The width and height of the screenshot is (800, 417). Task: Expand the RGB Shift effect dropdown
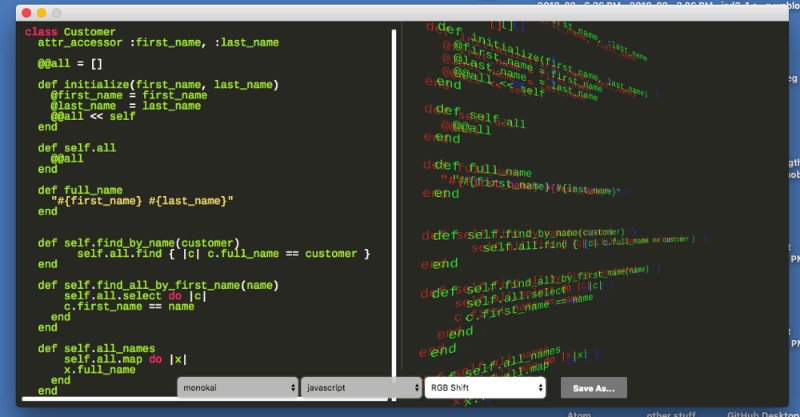coord(484,387)
